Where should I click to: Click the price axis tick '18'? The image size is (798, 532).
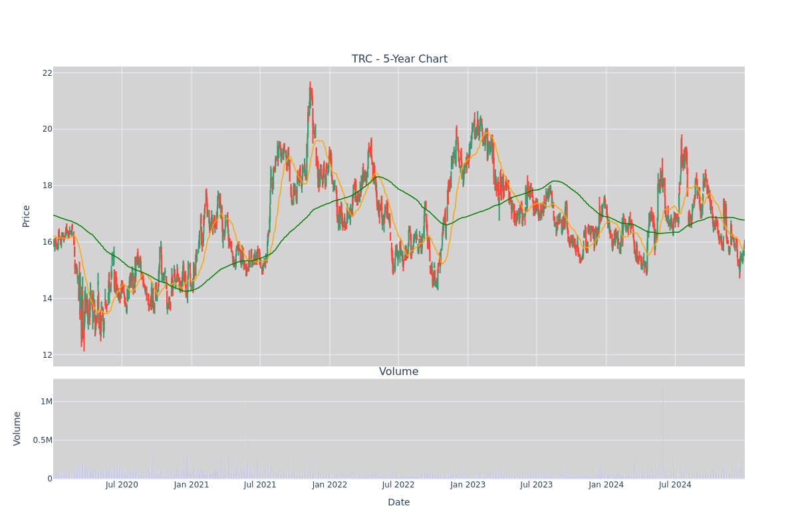47,186
